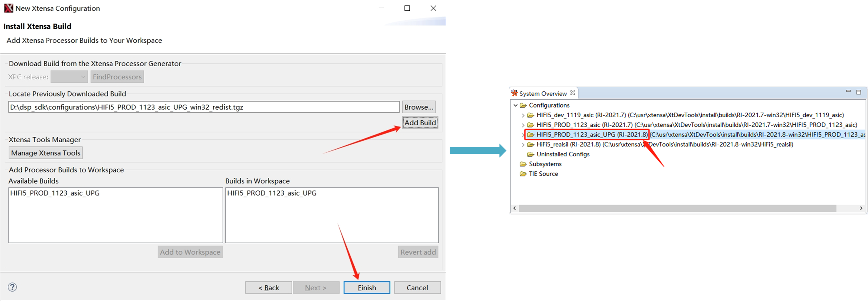868x301 pixels.
Task: Open the Browse... file dialog
Action: click(x=419, y=107)
